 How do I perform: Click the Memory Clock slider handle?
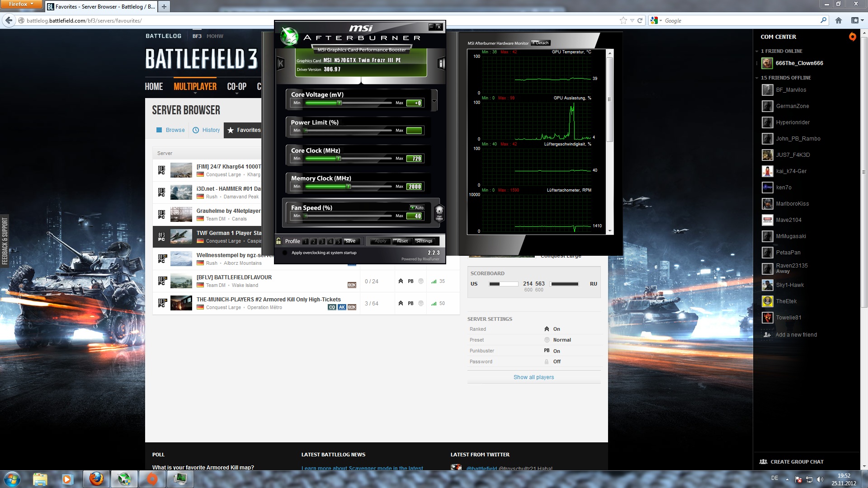pyautogui.click(x=348, y=186)
